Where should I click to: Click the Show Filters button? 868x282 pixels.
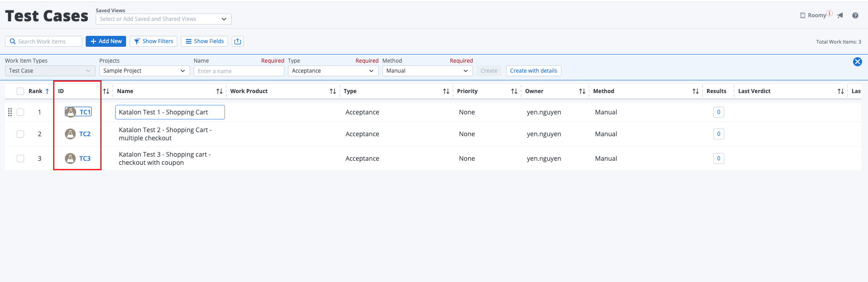[153, 41]
